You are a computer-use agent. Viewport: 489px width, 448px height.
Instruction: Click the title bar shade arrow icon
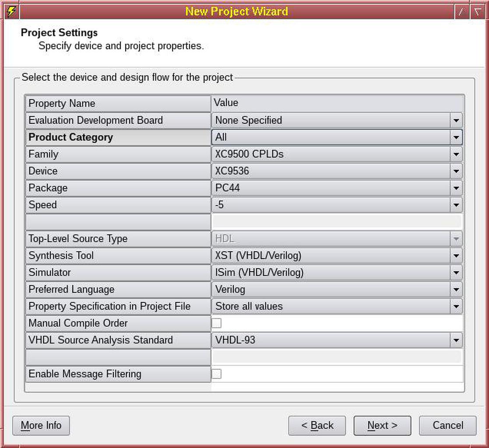click(x=477, y=12)
